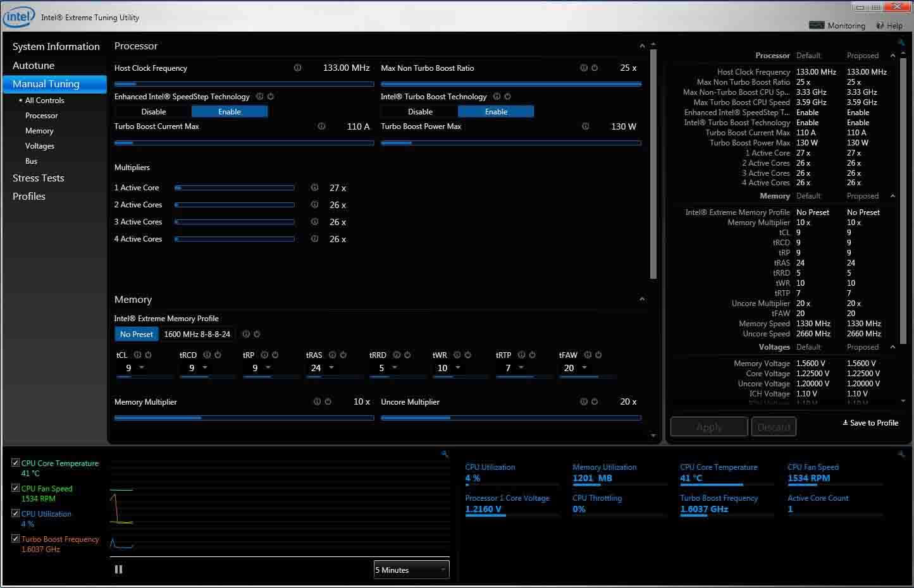914x588 pixels.
Task: Click the Apply button
Action: (708, 426)
